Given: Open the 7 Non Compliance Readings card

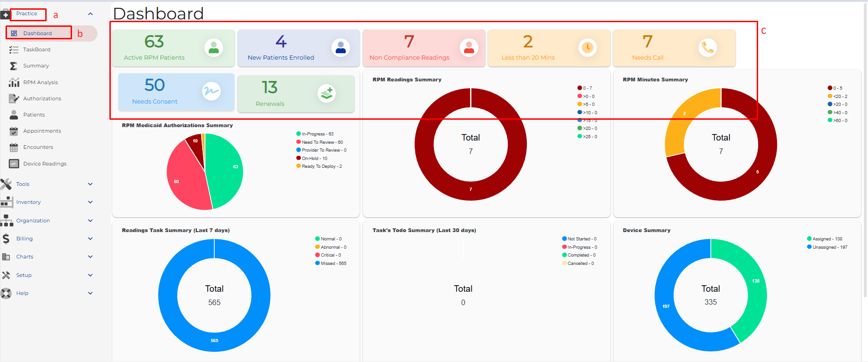Looking at the screenshot, I should pos(424,48).
